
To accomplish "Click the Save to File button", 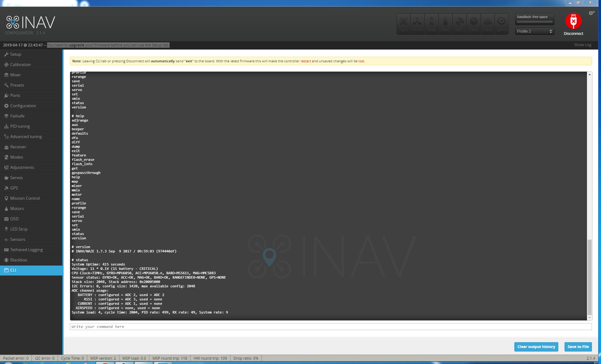I will (578, 347).
